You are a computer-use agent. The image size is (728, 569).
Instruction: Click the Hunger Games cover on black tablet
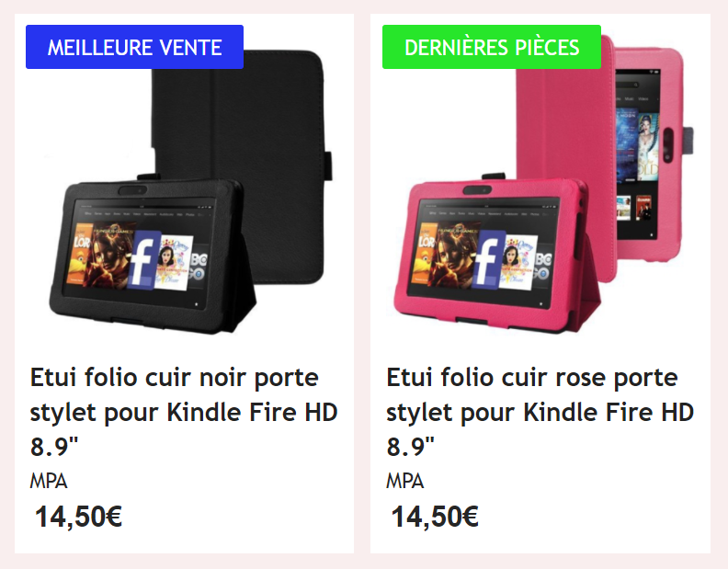[111, 255]
